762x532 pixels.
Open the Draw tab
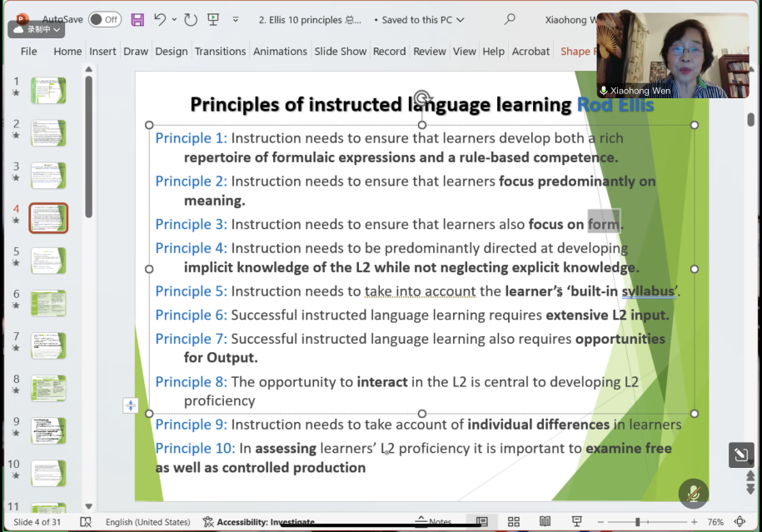click(x=136, y=51)
